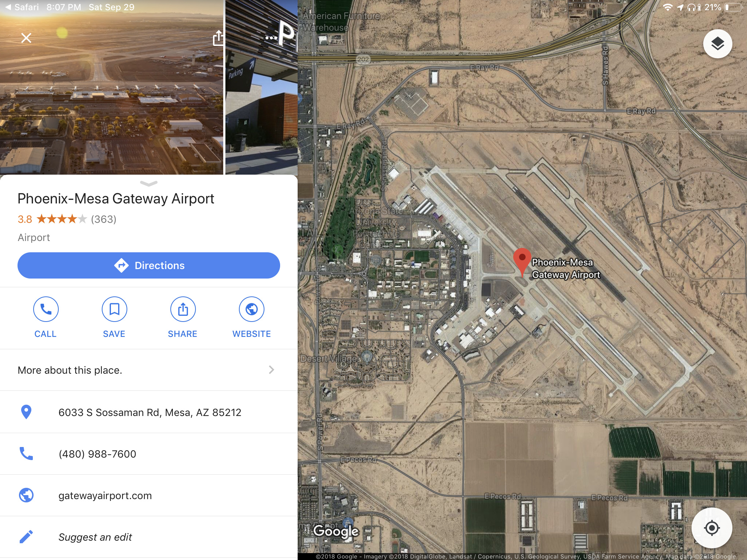Tap the share icon on the airport photo

point(218,38)
